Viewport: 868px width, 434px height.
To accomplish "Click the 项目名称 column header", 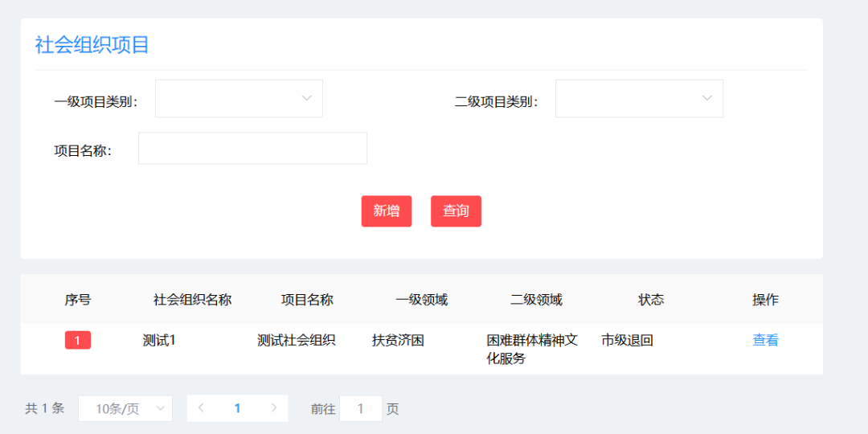I will [307, 300].
